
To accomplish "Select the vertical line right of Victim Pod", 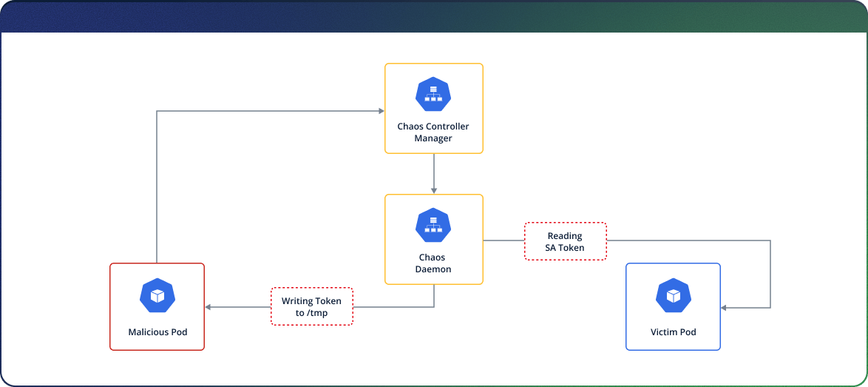I will pos(770,274).
